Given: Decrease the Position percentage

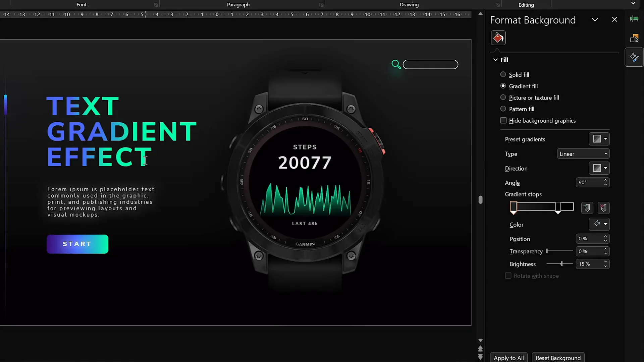Looking at the screenshot, I should pyautogui.click(x=605, y=241).
